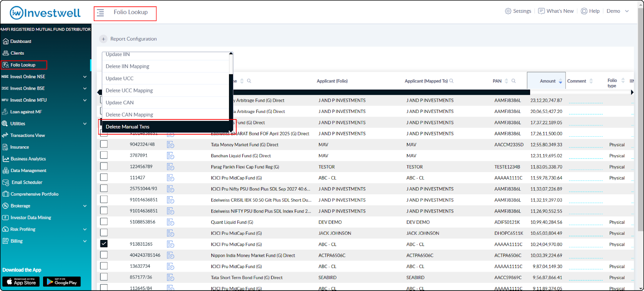Click the Transactions View arrows icon
Screen dimensions: 644x291
pyautogui.click(x=5, y=135)
